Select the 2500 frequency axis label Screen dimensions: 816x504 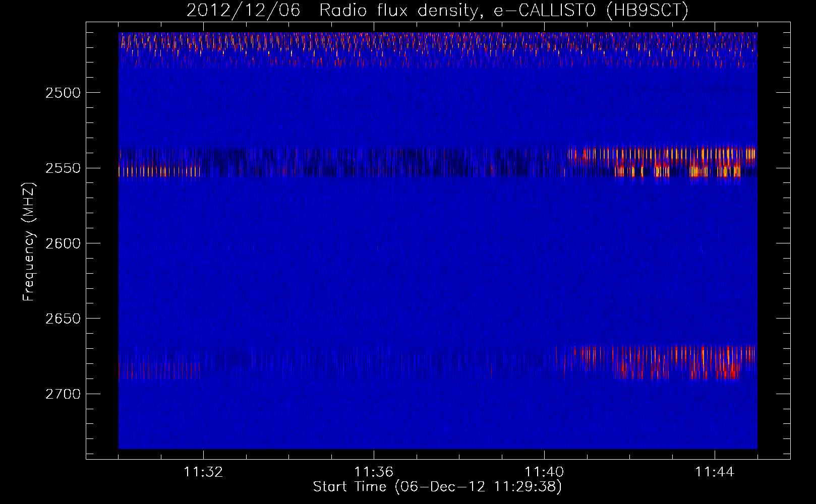(63, 93)
